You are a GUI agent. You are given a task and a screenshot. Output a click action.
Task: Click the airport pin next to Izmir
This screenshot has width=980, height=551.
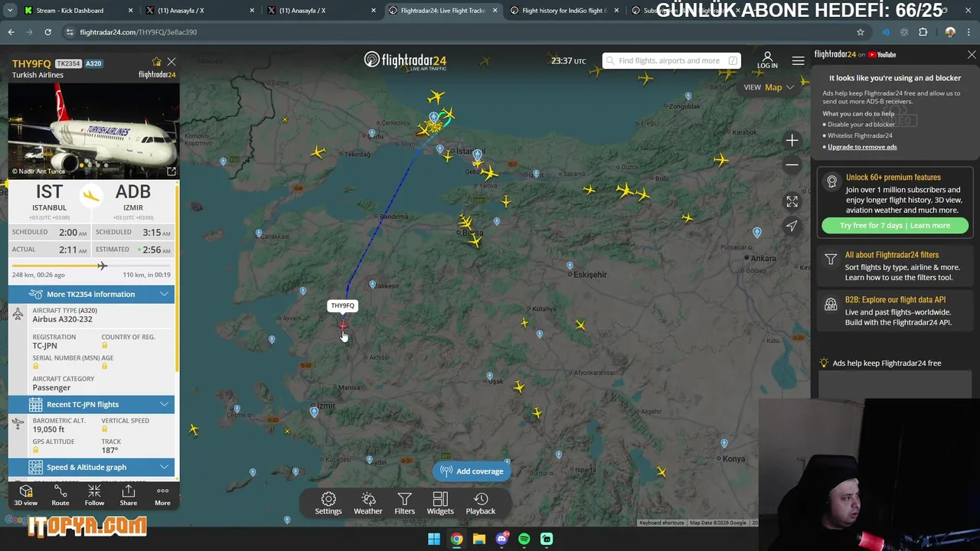click(314, 412)
